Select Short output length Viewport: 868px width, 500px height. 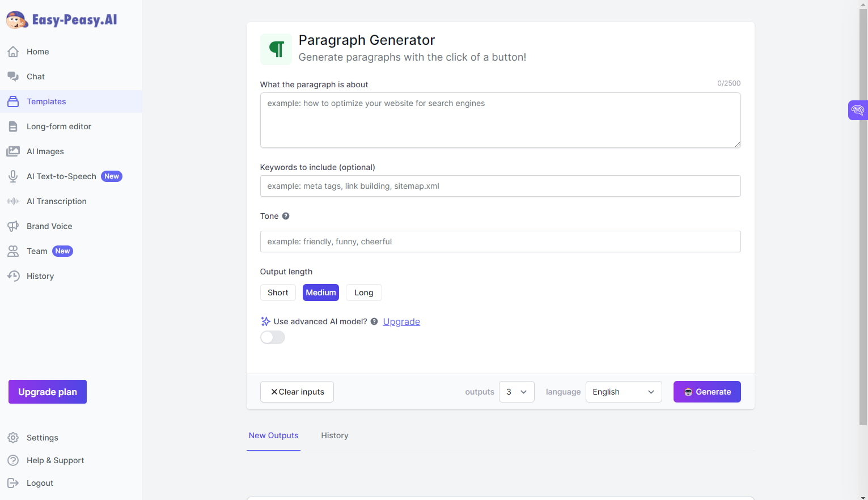point(278,293)
